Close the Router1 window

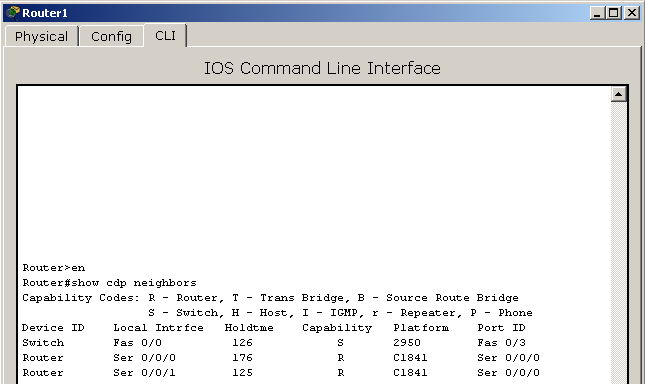[631, 13]
